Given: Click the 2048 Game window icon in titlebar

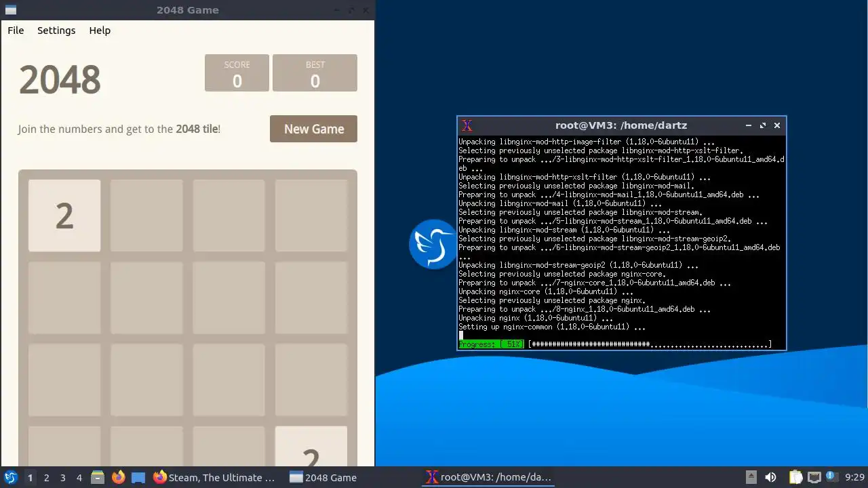Looking at the screenshot, I should point(10,10).
